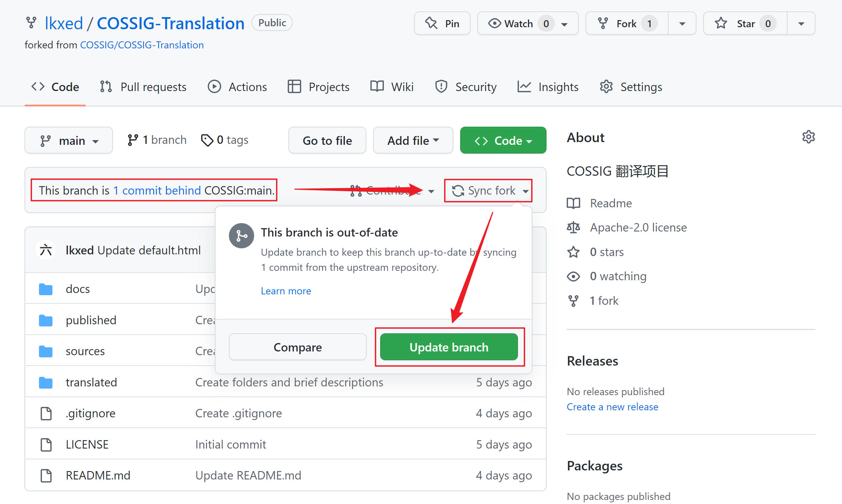Expand the Contribute dropdown

392,191
